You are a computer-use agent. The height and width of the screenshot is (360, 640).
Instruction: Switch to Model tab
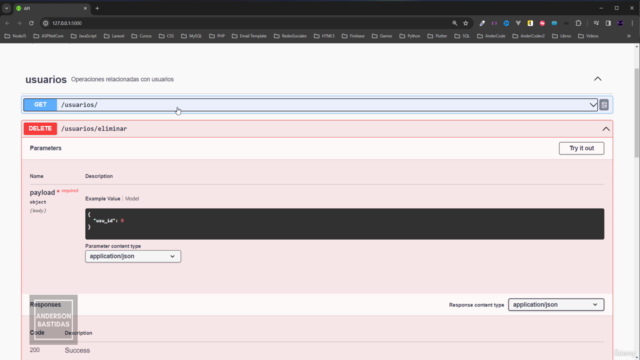(x=132, y=199)
